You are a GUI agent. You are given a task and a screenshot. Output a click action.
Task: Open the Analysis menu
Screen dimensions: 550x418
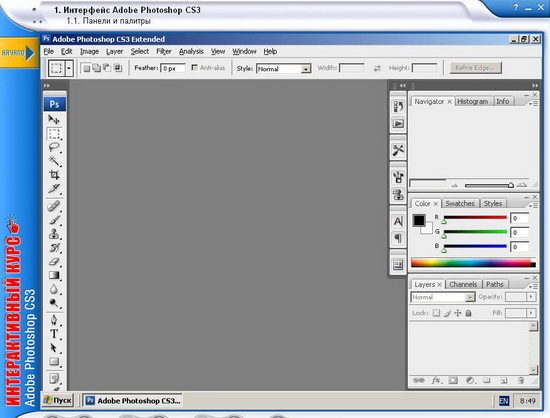[x=191, y=52]
